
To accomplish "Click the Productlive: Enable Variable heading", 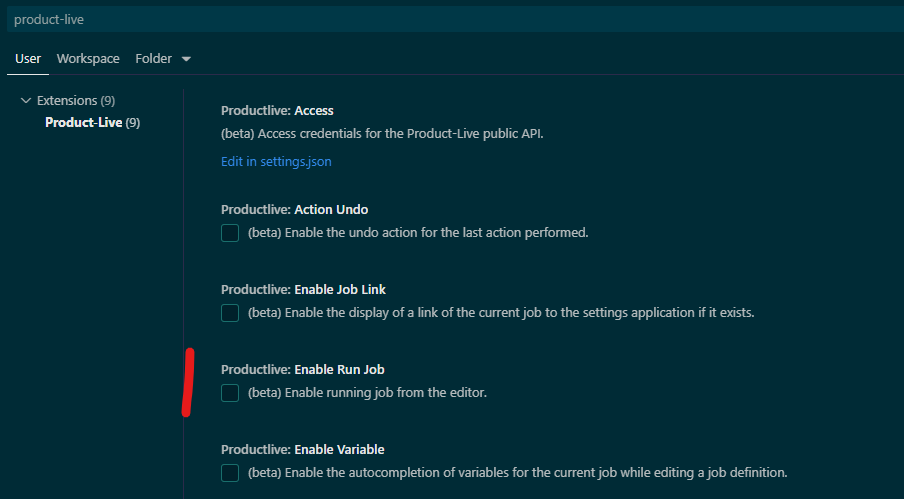I will (x=302, y=450).
